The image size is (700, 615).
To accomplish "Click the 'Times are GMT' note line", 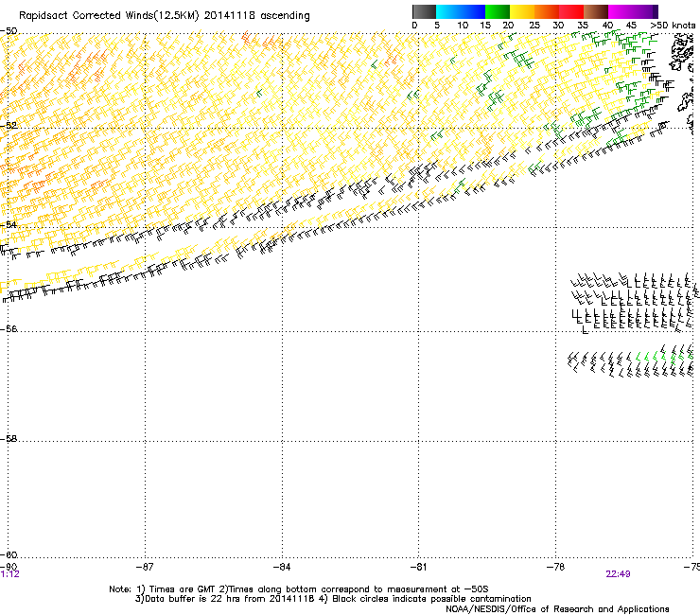I will coord(299,589).
